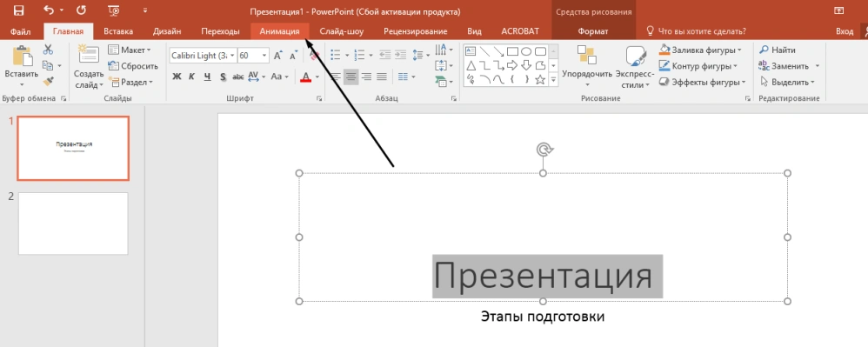Click the Сбросить button
868x347 pixels.
click(133, 66)
